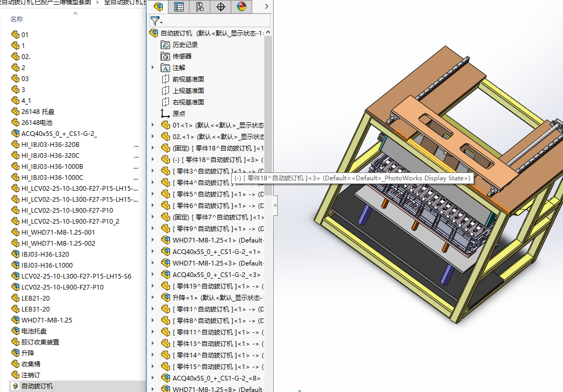Select 零件9^自动拔订机<1> part icon

165,228
